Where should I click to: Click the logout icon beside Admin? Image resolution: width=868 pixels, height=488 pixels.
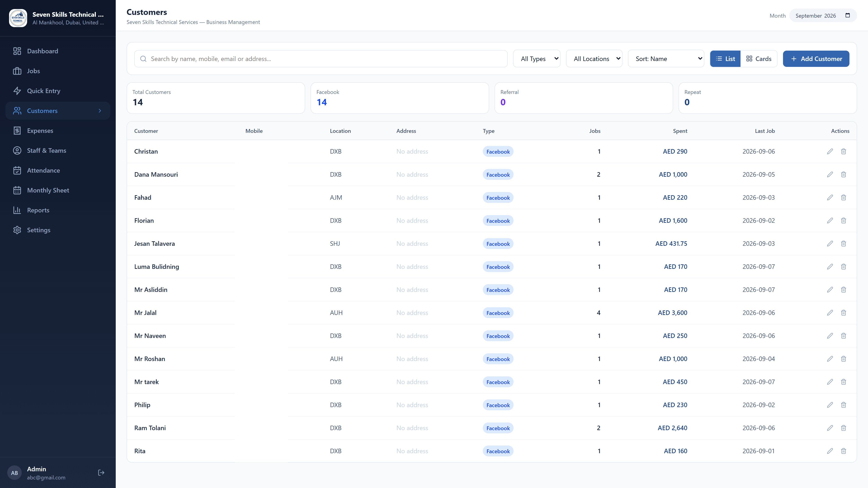(101, 473)
